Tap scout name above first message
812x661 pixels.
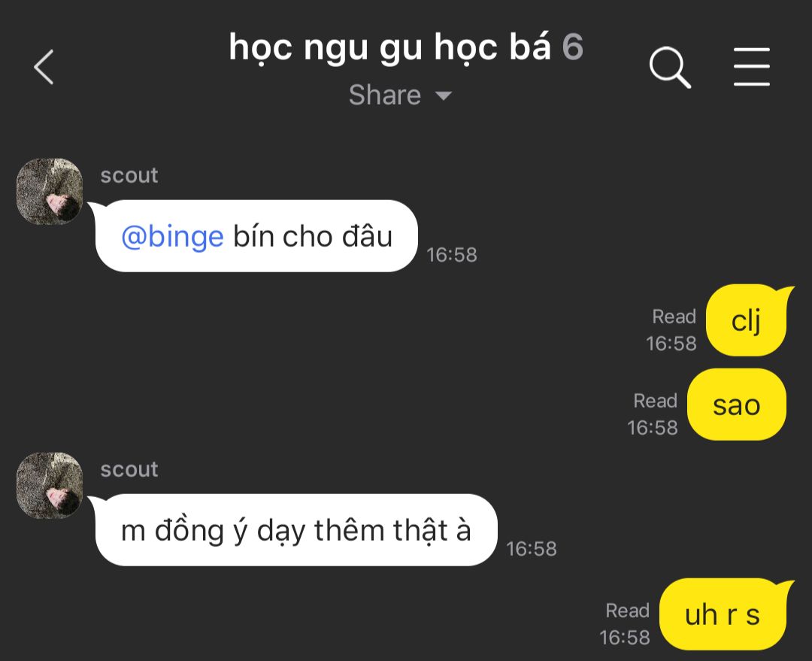(129, 175)
